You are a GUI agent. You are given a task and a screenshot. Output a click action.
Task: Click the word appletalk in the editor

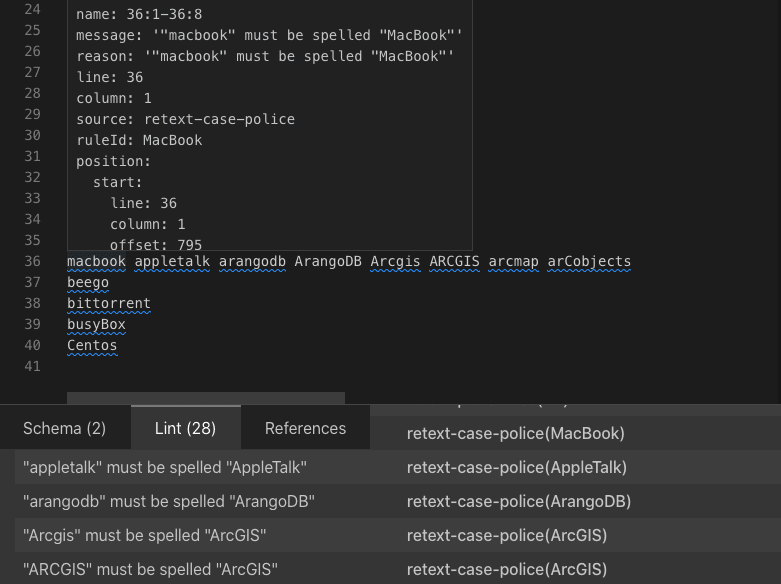pos(172,261)
